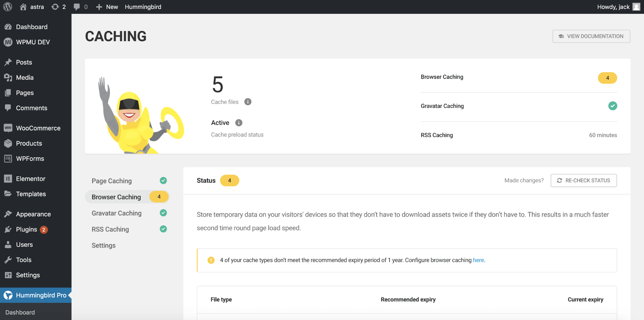Viewport: 644px width, 320px height.
Task: Click the Page Caching status checkmark
Action: tap(163, 181)
